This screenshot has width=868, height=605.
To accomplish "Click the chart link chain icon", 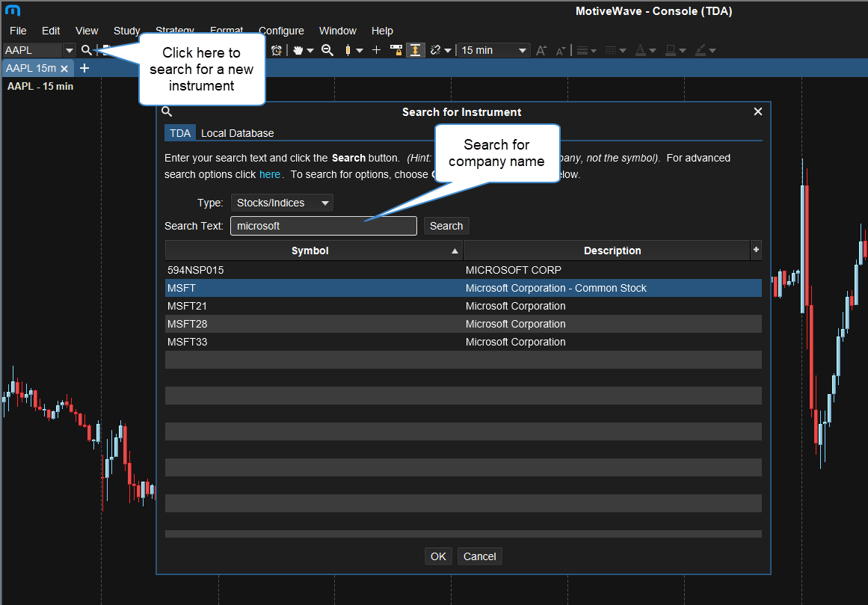I will [436, 50].
